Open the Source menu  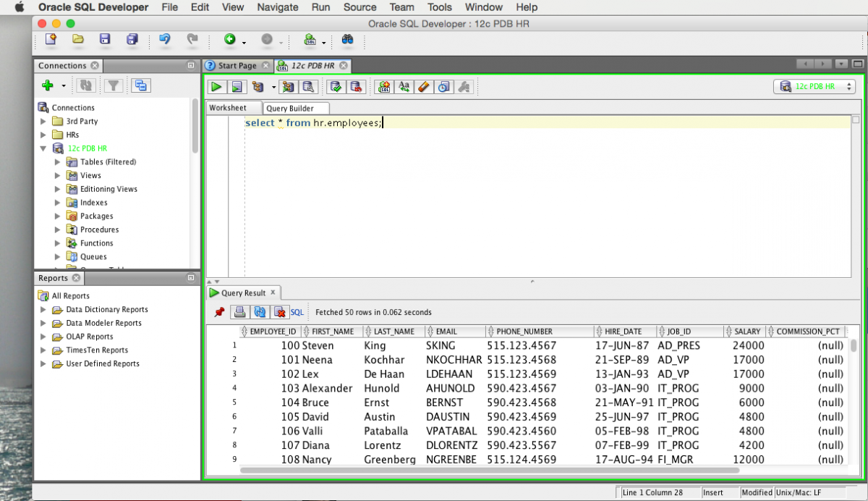359,7
